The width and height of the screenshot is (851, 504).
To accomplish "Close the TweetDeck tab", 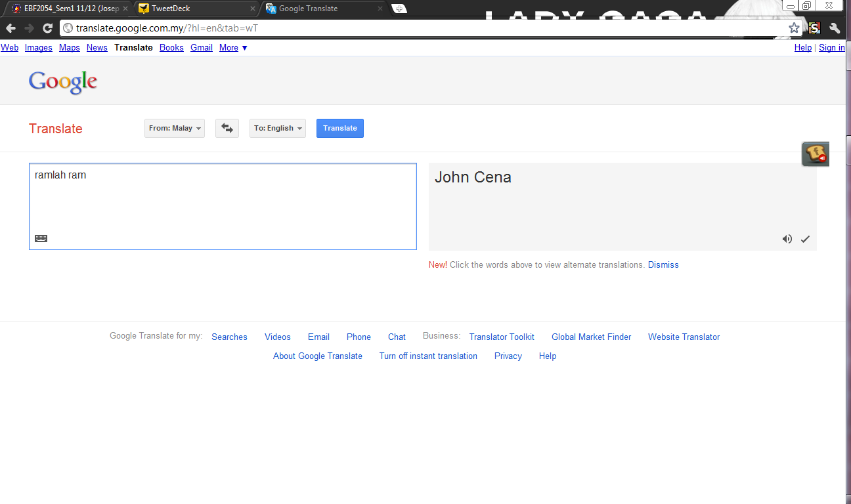I will pos(253,9).
